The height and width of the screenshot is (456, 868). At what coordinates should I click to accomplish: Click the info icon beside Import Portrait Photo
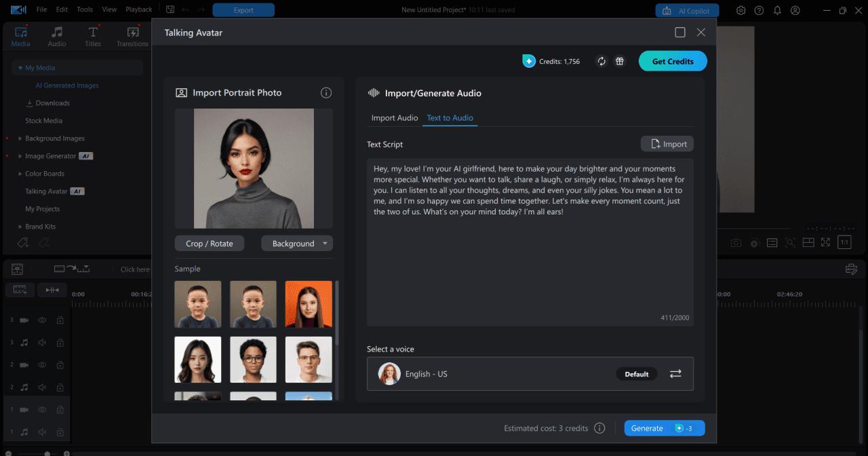[x=326, y=92]
